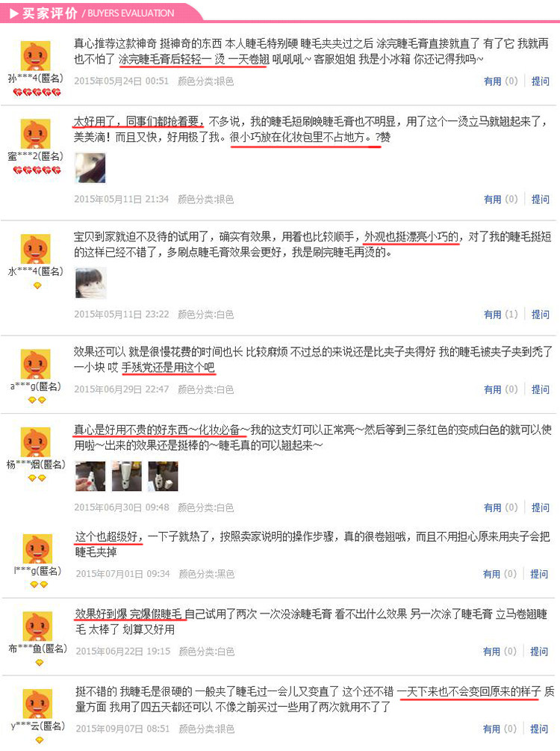Open face photo thumbnail in 水***4's review
The width and height of the screenshot is (560, 751).
click(90, 283)
